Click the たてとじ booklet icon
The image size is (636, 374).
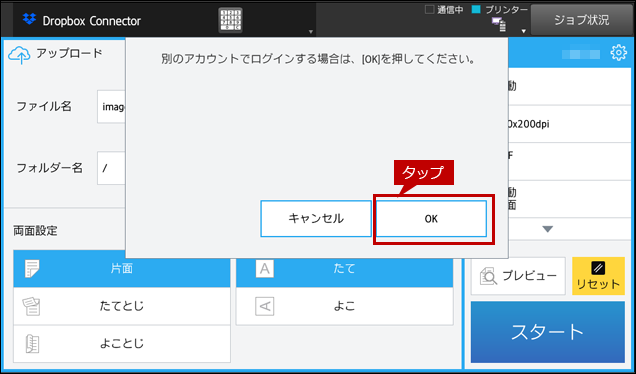(x=32, y=306)
